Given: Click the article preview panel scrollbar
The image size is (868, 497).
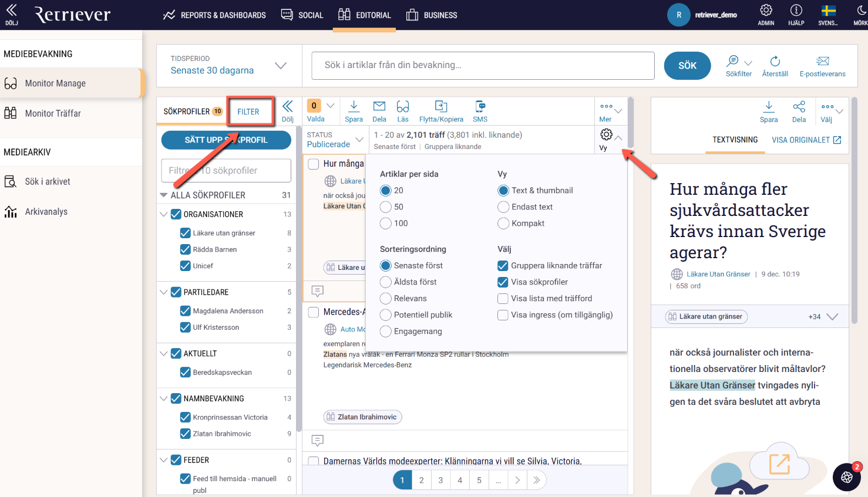Looking at the screenshot, I should tap(855, 211).
